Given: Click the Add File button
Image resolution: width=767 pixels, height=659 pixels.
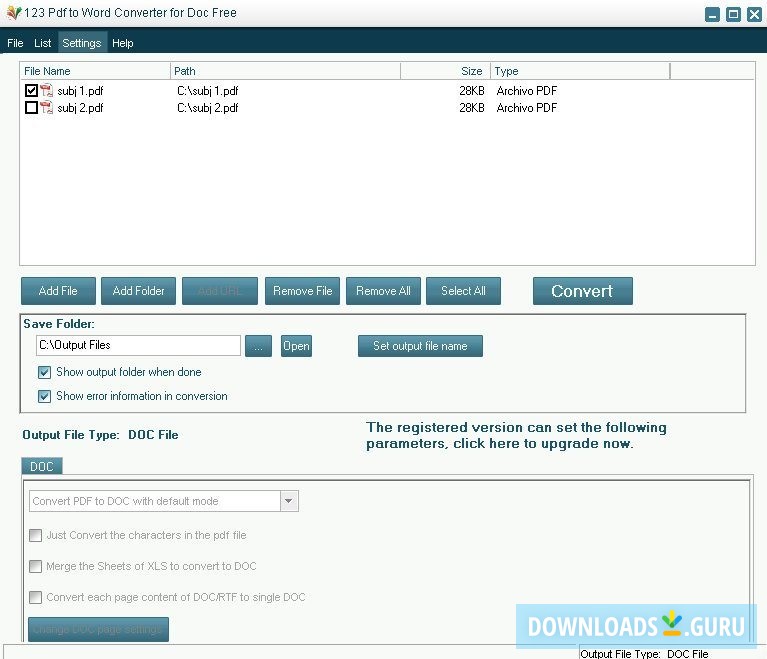Looking at the screenshot, I should tap(58, 291).
